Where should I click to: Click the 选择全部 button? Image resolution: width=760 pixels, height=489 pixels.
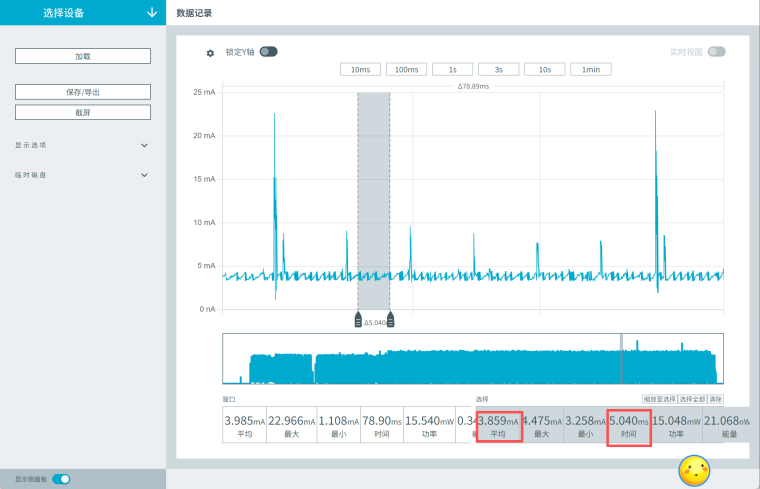[x=692, y=399]
